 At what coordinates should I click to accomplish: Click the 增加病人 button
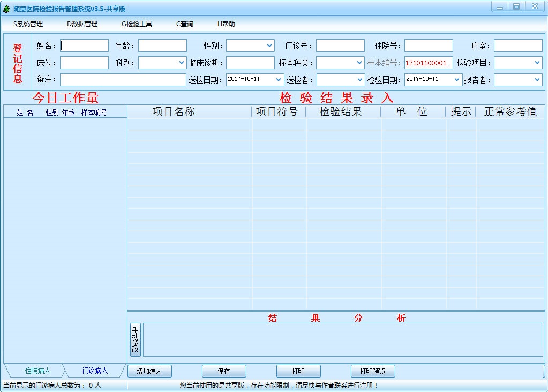click(x=149, y=371)
